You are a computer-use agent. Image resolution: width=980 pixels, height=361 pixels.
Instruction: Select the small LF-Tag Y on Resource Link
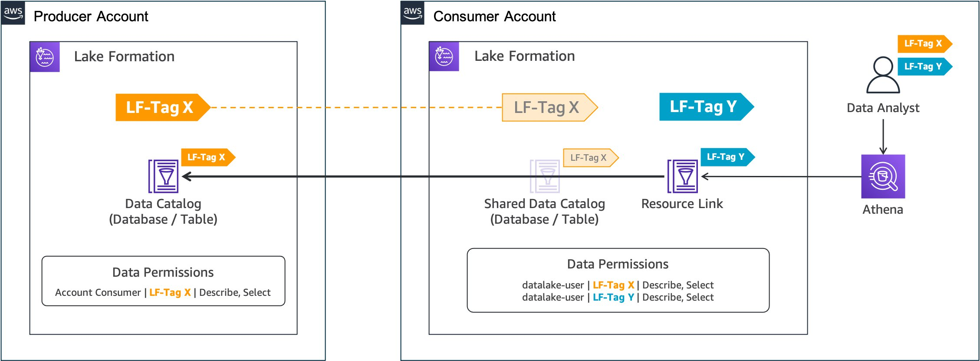(x=728, y=157)
